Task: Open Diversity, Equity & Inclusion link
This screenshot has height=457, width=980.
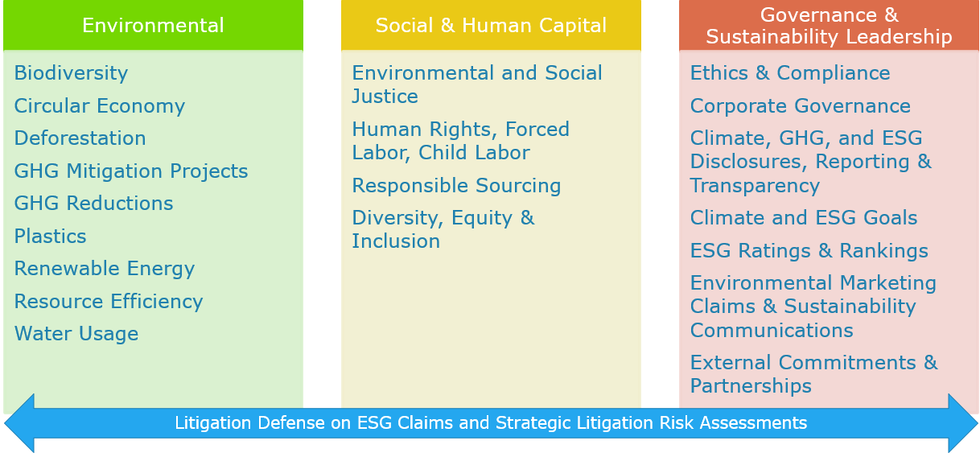Action: 443,230
